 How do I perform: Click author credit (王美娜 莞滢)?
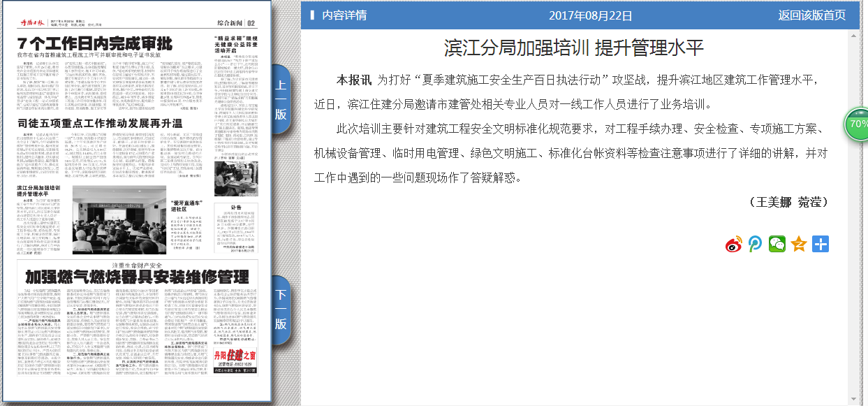click(788, 201)
